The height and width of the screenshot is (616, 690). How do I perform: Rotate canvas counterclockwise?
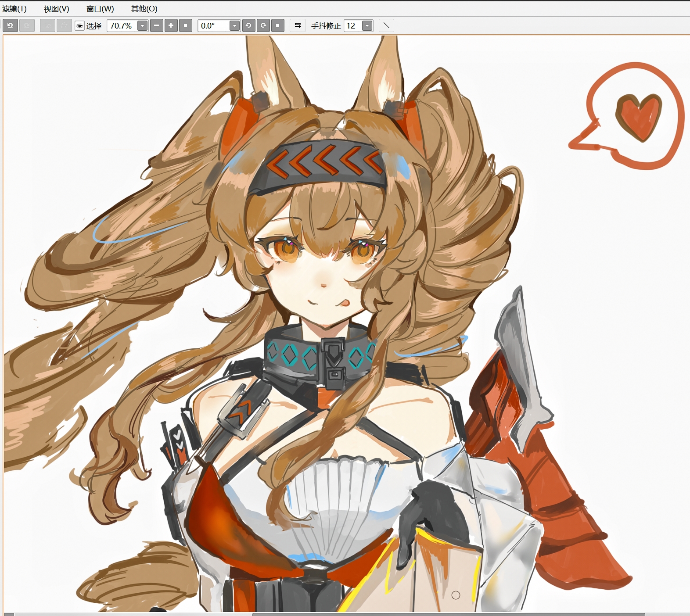coord(248,25)
